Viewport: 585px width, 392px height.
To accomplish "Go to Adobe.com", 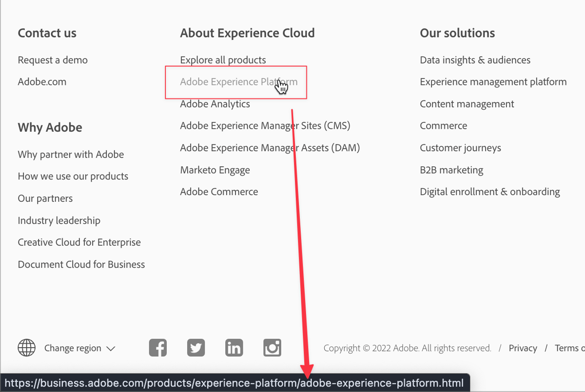I will pos(42,81).
